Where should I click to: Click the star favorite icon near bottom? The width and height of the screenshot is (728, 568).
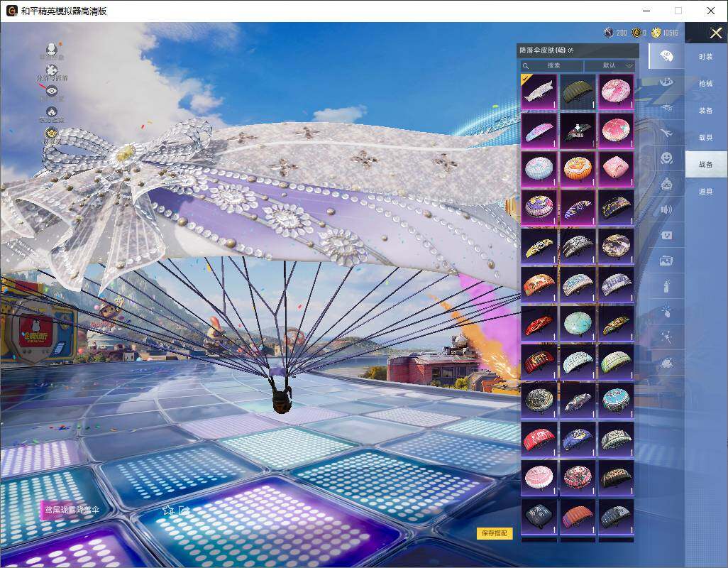pos(167,510)
